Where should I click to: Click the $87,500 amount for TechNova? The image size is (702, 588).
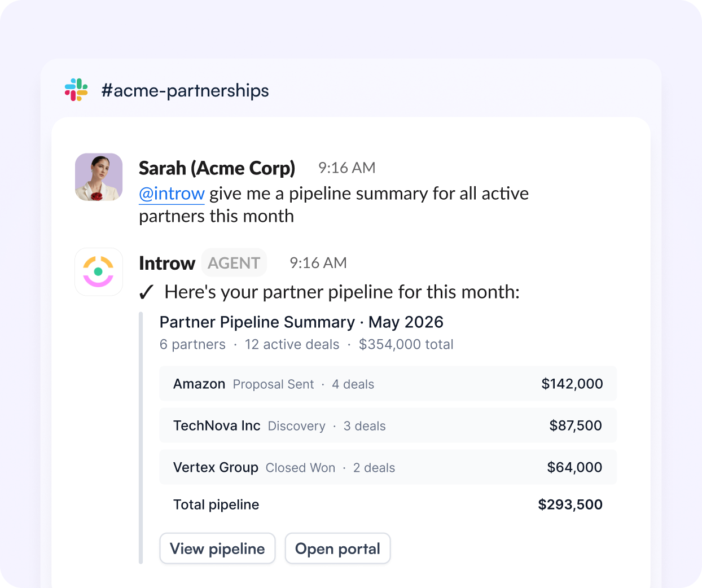(576, 425)
